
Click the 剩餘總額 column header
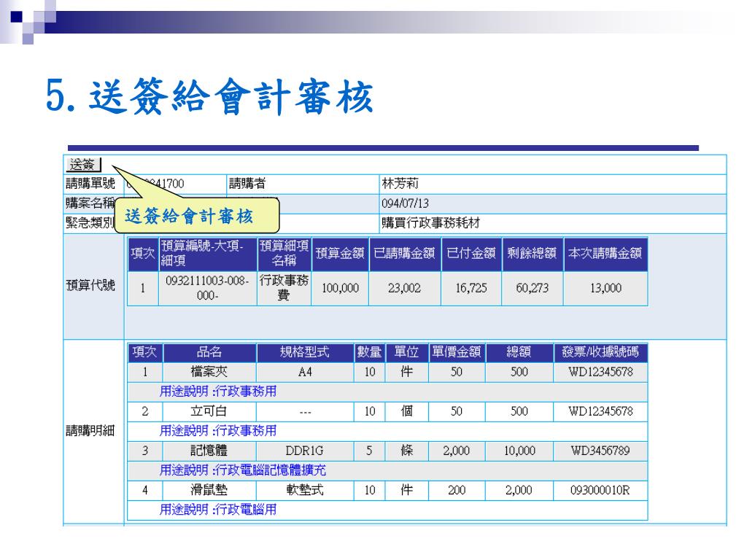(532, 253)
